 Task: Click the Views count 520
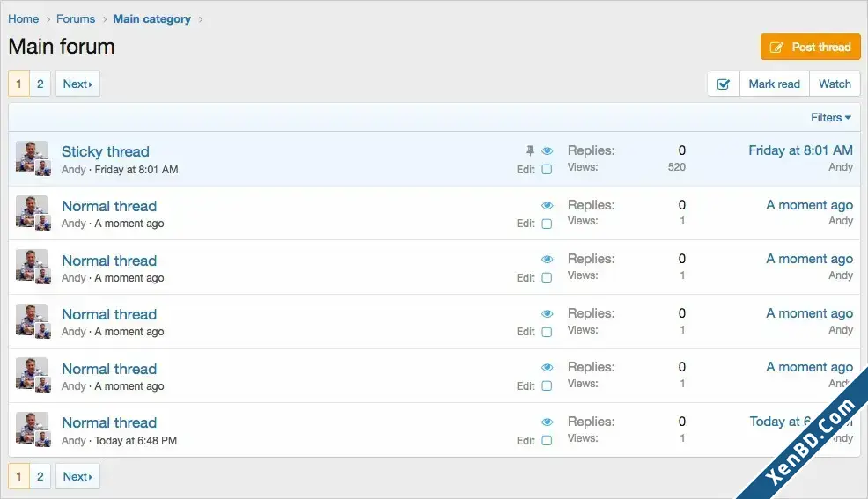click(676, 167)
